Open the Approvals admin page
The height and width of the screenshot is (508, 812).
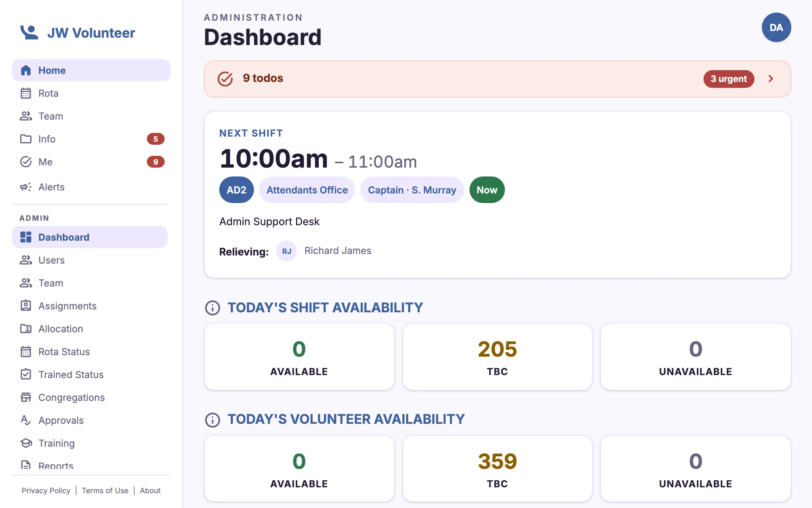90,420
